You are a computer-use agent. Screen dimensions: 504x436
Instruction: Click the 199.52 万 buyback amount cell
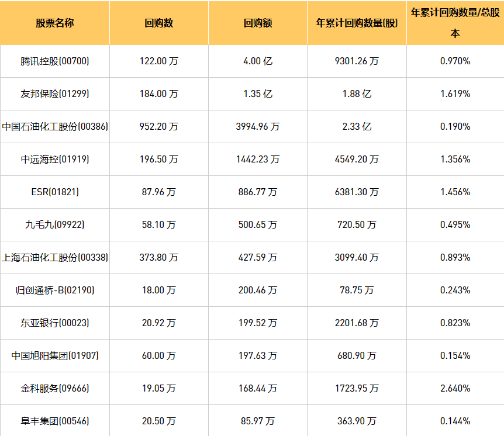click(x=258, y=323)
